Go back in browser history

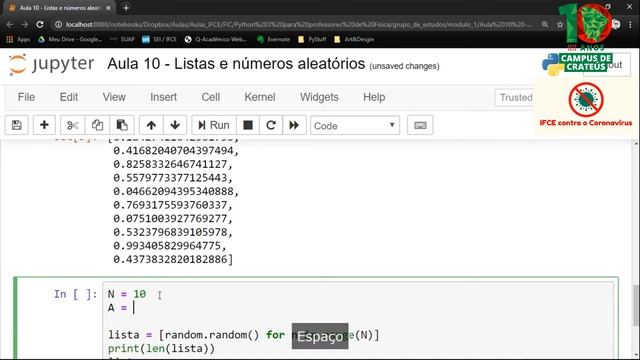(x=10, y=24)
